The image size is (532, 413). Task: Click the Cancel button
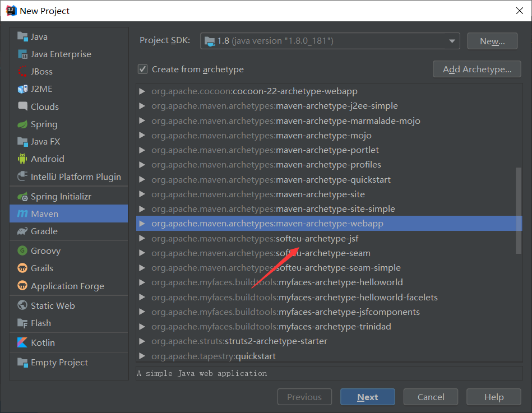pyautogui.click(x=431, y=397)
